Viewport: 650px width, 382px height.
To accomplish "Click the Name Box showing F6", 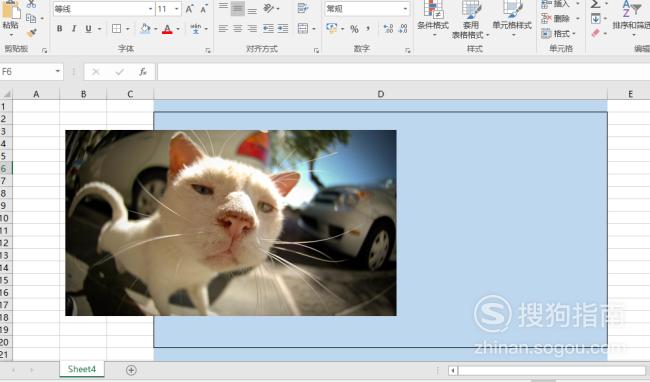I will [x=32, y=72].
